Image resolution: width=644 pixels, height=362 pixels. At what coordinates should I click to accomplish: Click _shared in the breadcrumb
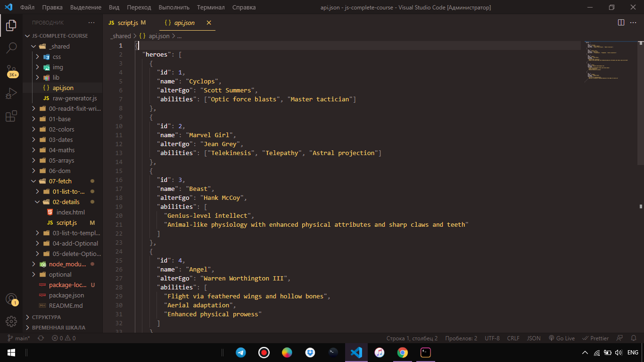(x=121, y=36)
